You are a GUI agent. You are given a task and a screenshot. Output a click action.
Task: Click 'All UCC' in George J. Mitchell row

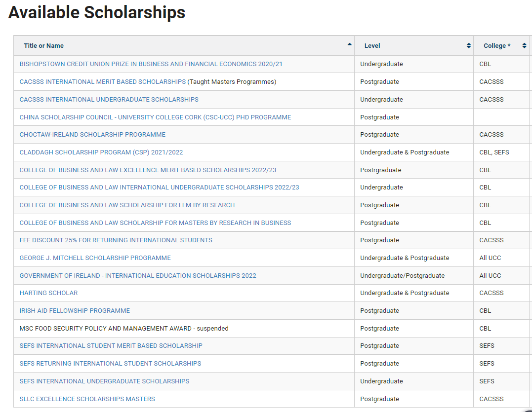click(491, 258)
